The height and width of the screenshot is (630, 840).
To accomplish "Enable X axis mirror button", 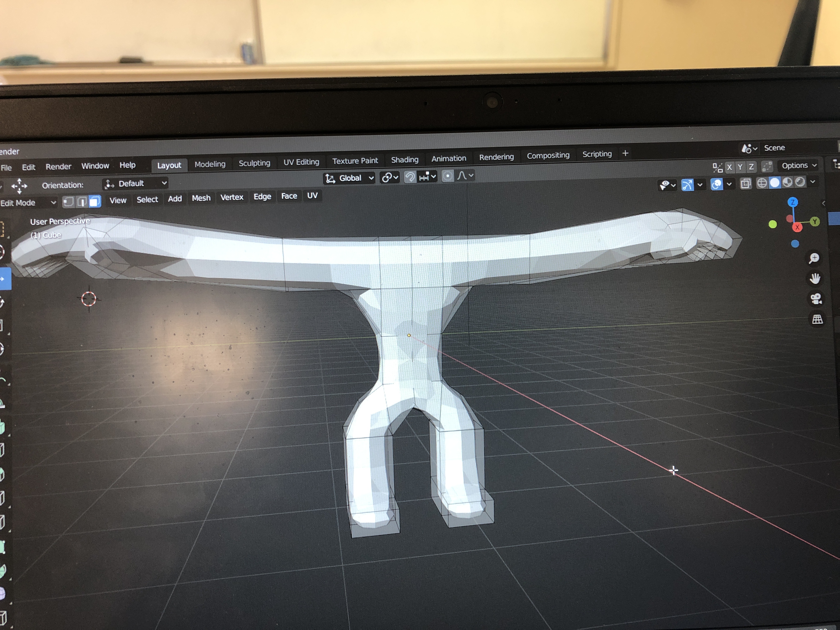I will pyautogui.click(x=729, y=167).
